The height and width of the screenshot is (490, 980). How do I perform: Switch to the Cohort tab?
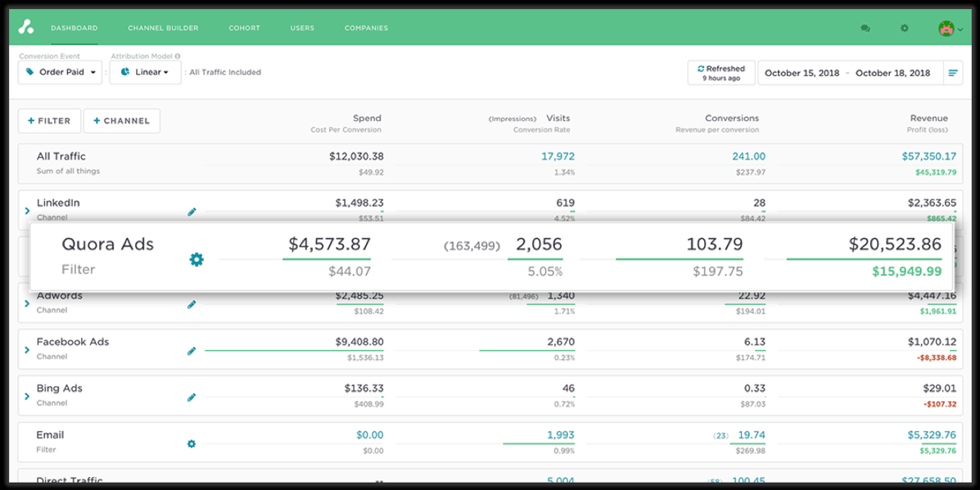(x=244, y=28)
